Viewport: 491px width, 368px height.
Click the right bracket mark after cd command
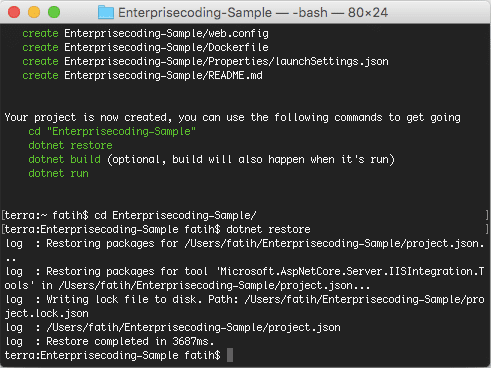click(487, 215)
